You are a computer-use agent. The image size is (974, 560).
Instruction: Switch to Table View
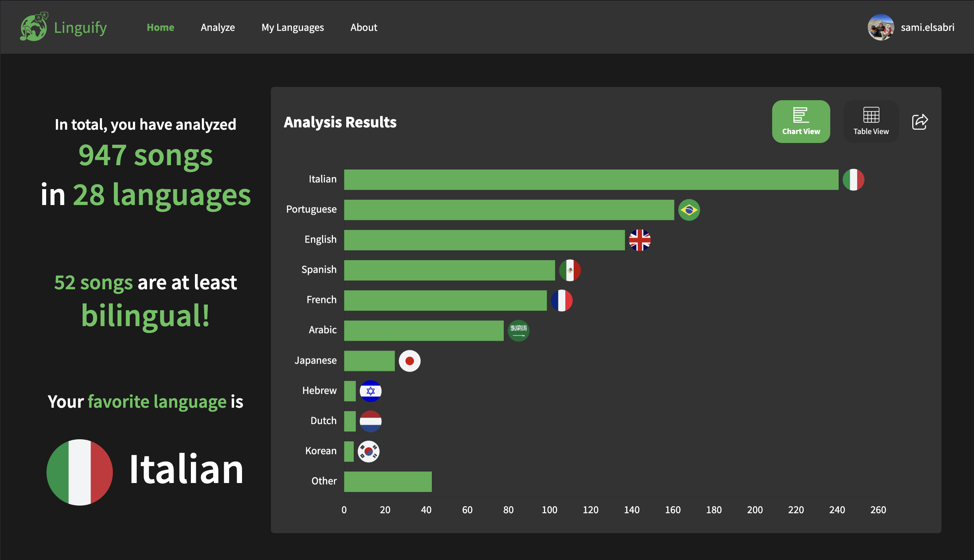coord(870,121)
